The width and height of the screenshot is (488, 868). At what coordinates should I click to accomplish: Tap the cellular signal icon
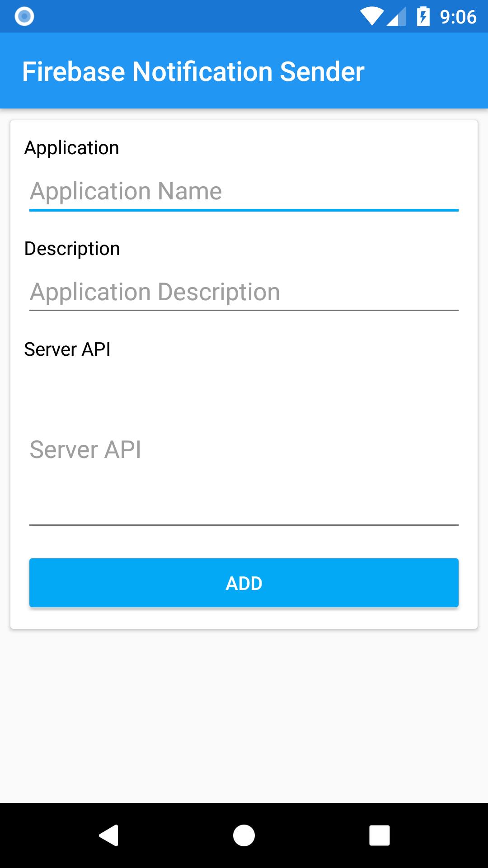click(x=396, y=17)
